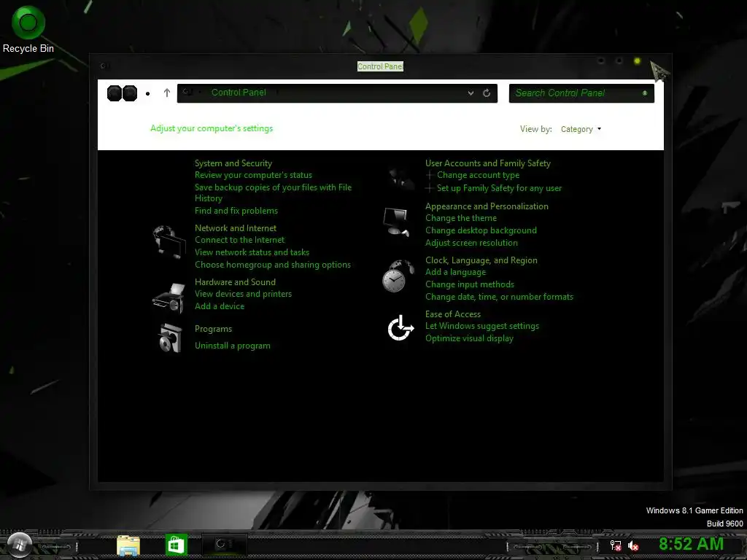Screen dimensions: 747x560
Task: Open the View by Category dropdown
Action: (581, 129)
